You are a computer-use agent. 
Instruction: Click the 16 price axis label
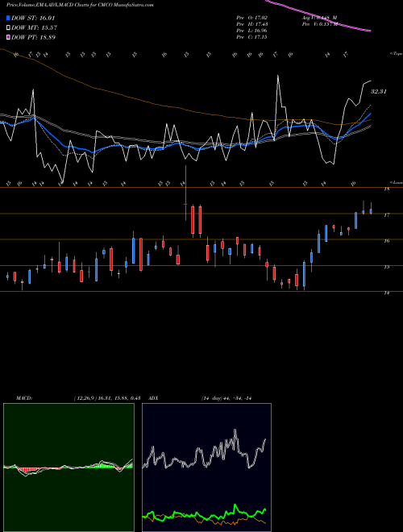386,241
